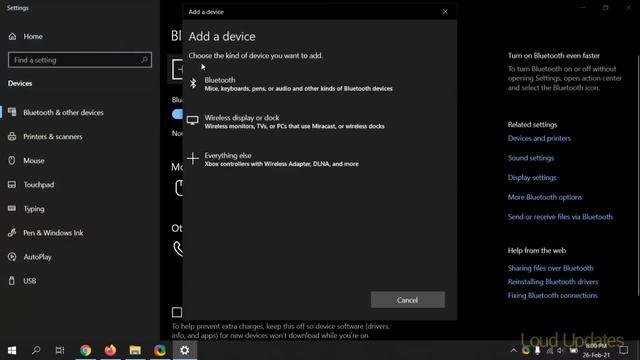Click Cancel in Add a device dialog
The width and height of the screenshot is (640, 360).
(x=407, y=300)
